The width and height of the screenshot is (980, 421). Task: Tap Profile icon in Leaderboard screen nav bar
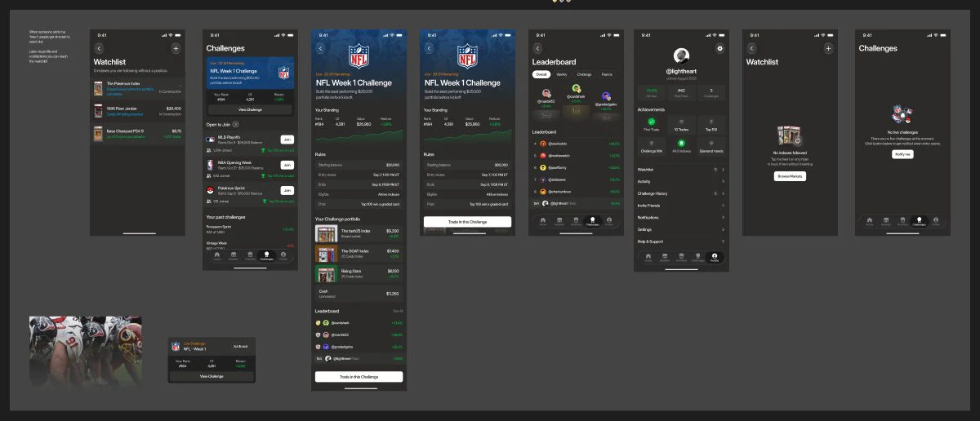click(x=609, y=220)
